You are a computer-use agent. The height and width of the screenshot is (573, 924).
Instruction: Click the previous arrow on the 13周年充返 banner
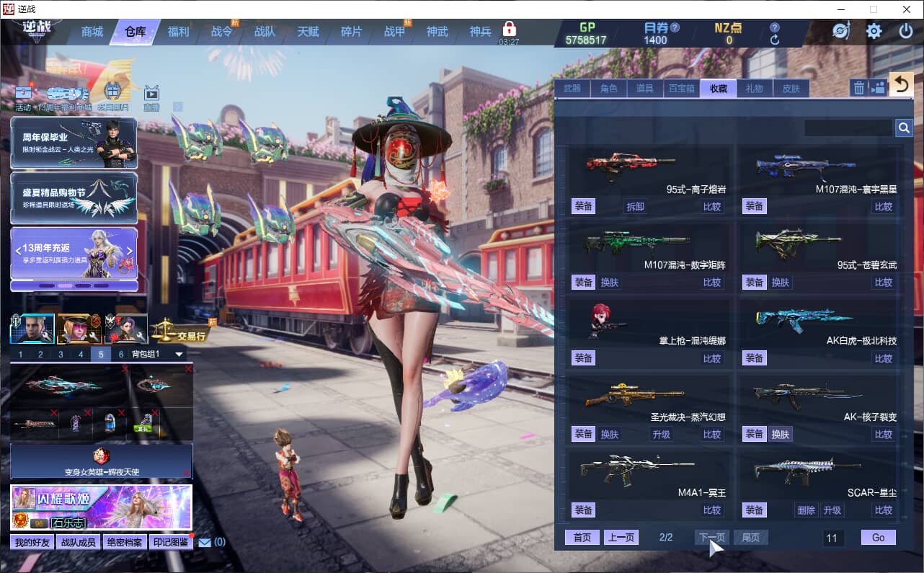tap(19, 251)
